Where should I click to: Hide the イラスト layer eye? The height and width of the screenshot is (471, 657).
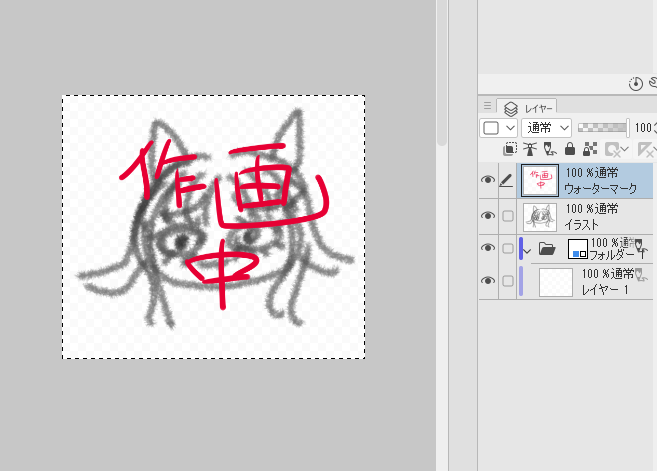[488, 215]
